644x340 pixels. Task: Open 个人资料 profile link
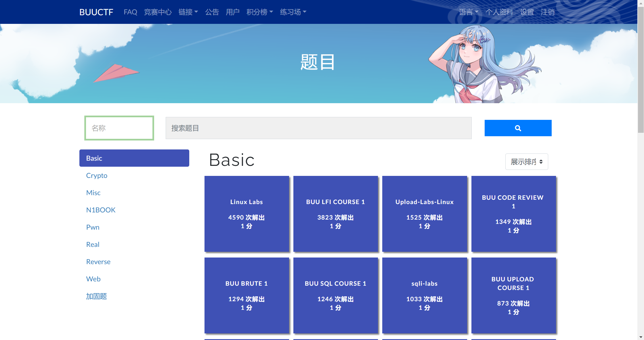tap(499, 12)
